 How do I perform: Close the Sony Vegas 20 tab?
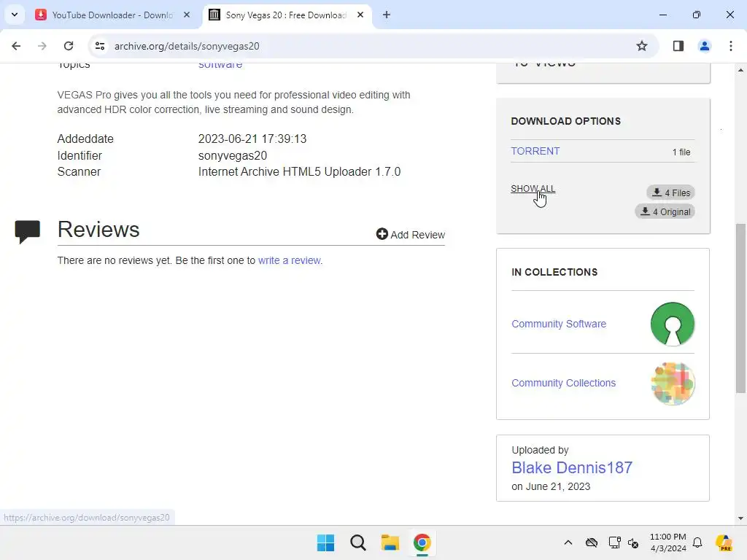tap(360, 15)
